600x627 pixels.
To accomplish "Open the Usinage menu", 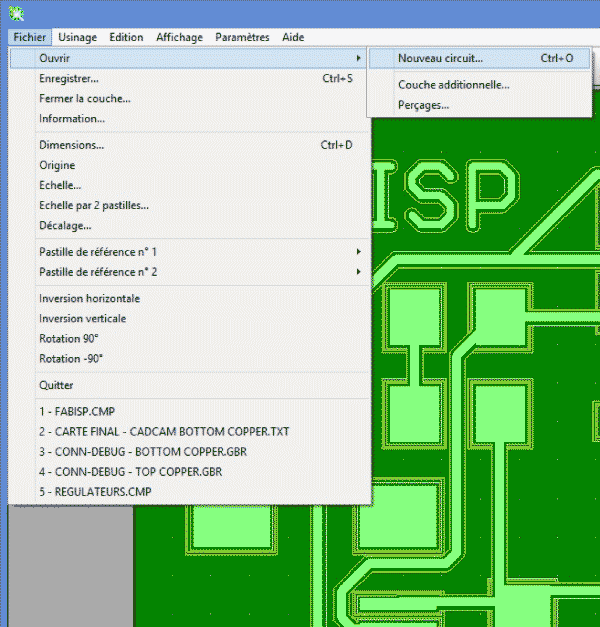I will pyautogui.click(x=78, y=37).
